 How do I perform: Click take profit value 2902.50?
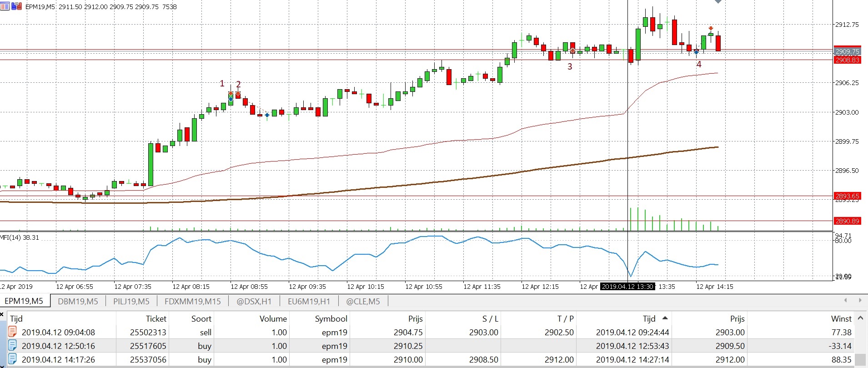(x=559, y=333)
